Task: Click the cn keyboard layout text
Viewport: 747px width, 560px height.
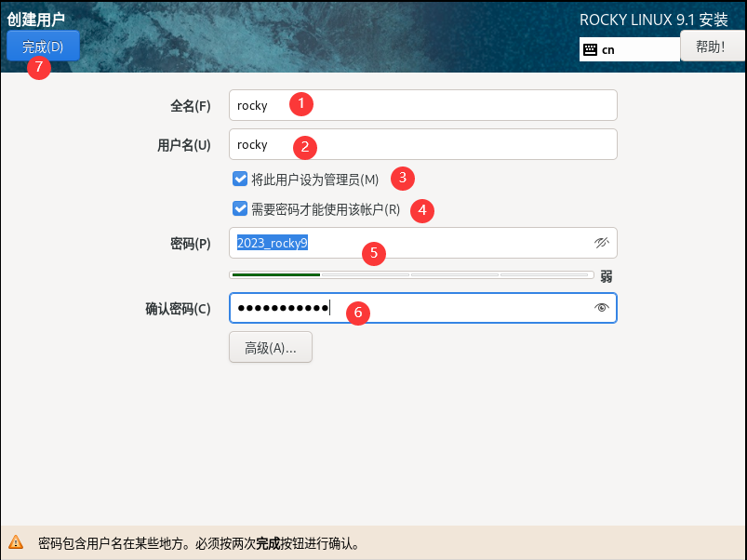Action: tap(609, 49)
